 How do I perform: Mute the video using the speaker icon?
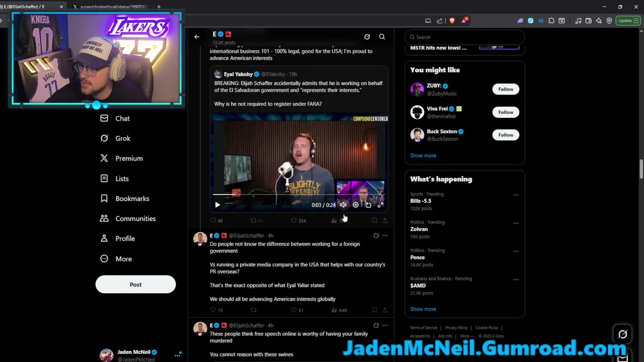click(343, 205)
